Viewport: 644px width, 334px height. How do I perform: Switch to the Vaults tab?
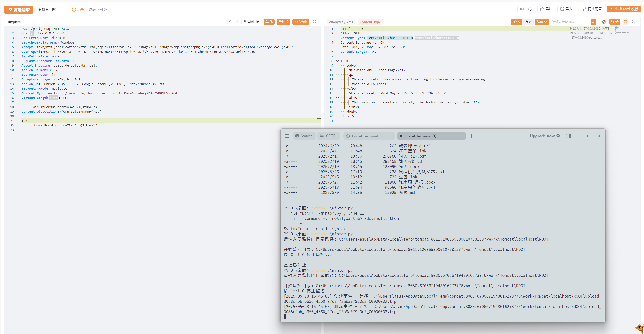304,136
